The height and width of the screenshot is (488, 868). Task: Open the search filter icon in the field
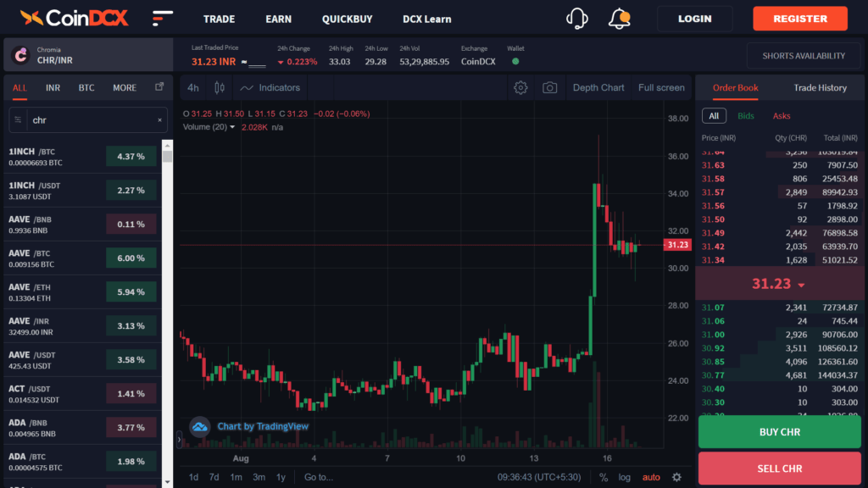pos(18,119)
